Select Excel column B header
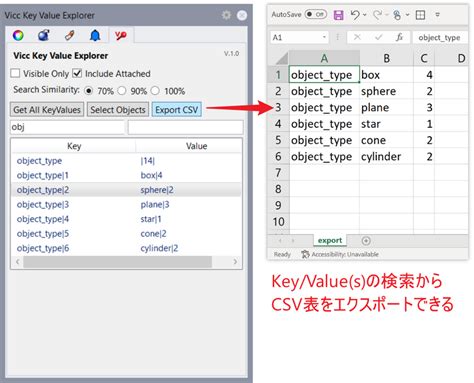 (x=386, y=58)
